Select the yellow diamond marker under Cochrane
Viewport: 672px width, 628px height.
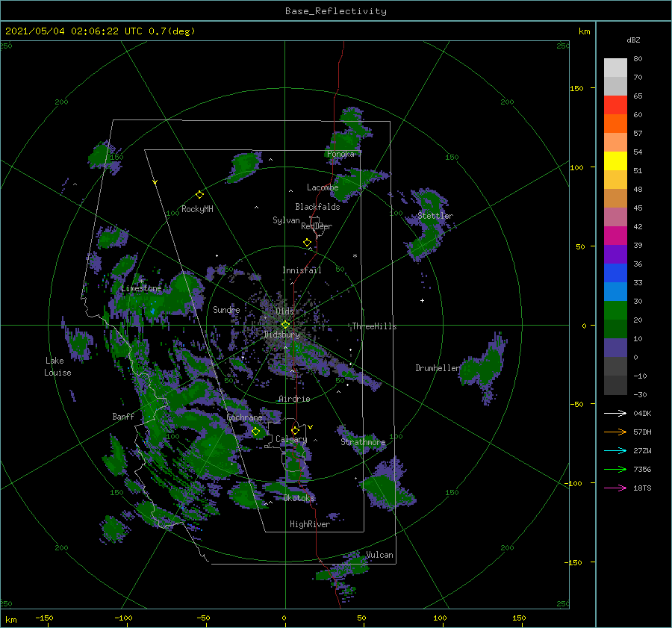(256, 432)
